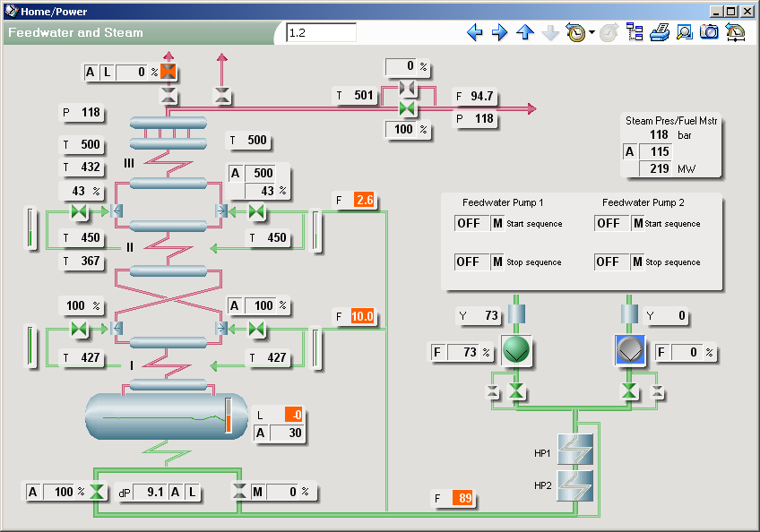Image resolution: width=760 pixels, height=532 pixels.
Task: Click the orange flow value 2.6
Action: (365, 200)
